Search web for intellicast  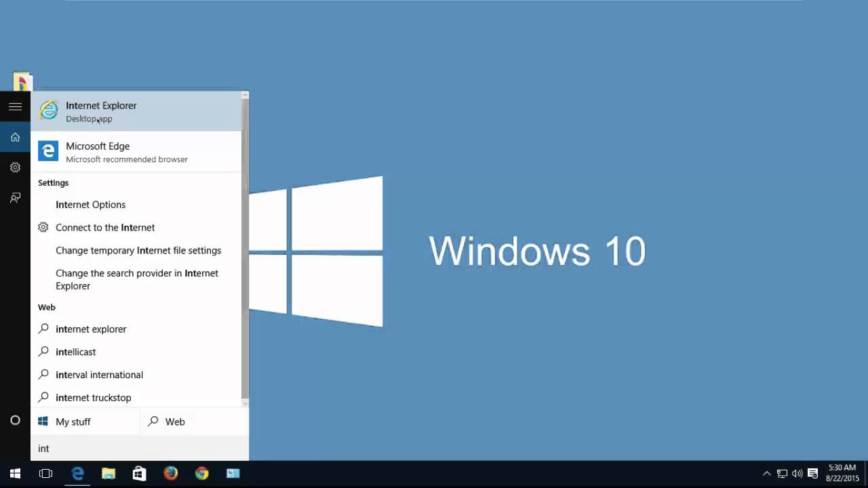pyautogui.click(x=136, y=352)
